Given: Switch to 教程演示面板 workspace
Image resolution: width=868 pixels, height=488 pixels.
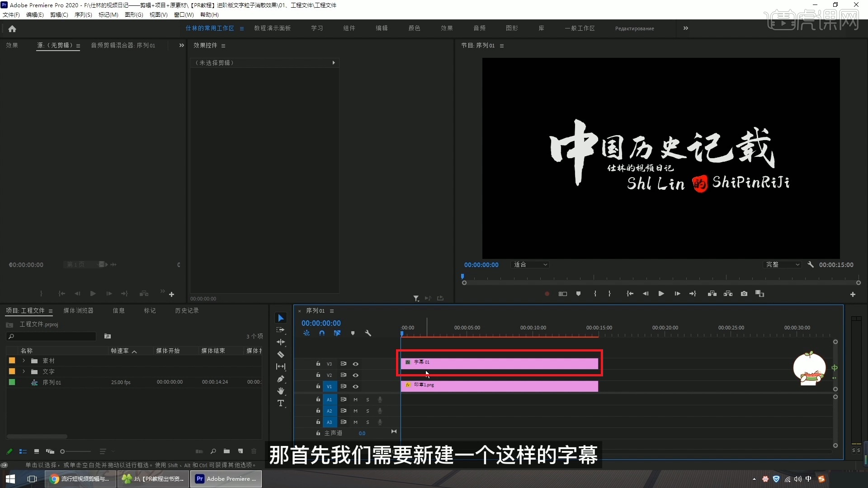Looking at the screenshot, I should coord(272,28).
